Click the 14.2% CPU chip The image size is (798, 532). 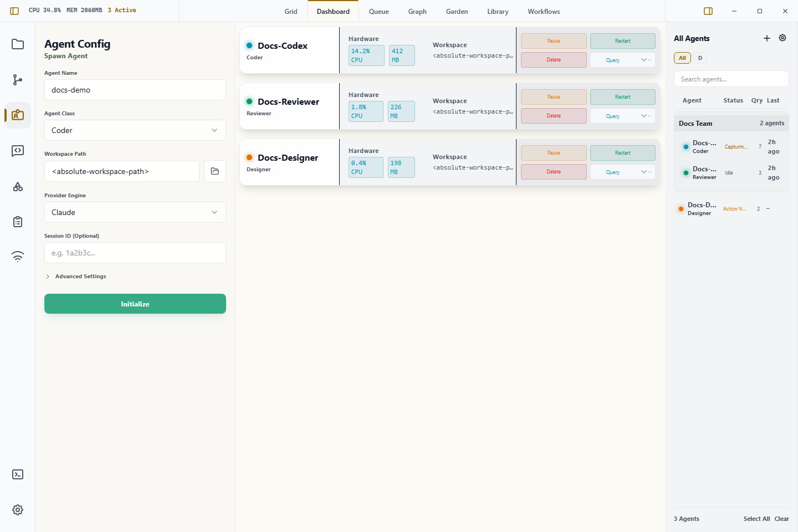(x=366, y=55)
